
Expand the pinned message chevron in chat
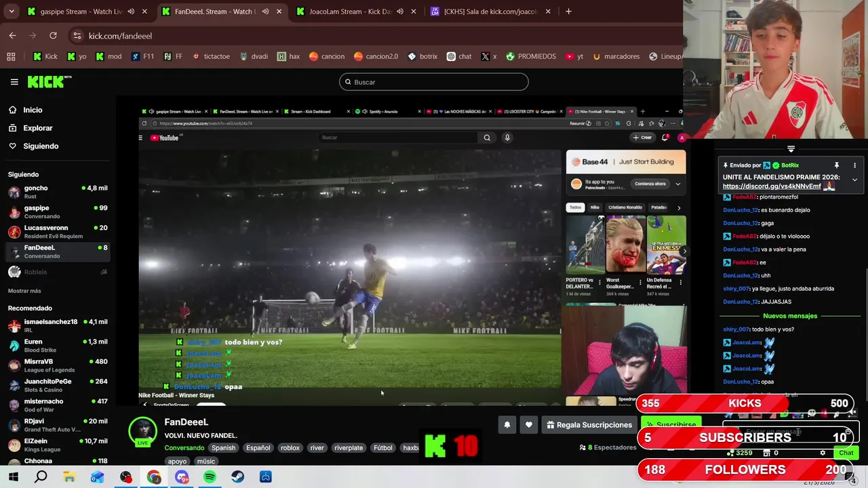[854, 180]
